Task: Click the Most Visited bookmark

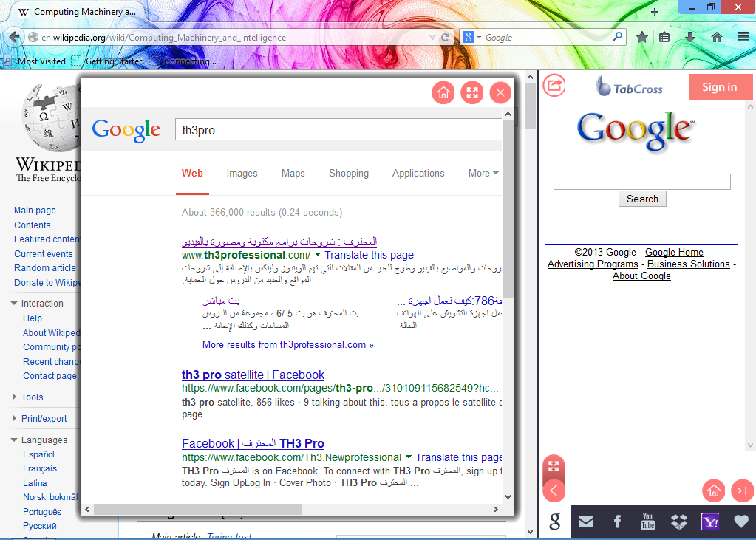Action: click(x=34, y=61)
